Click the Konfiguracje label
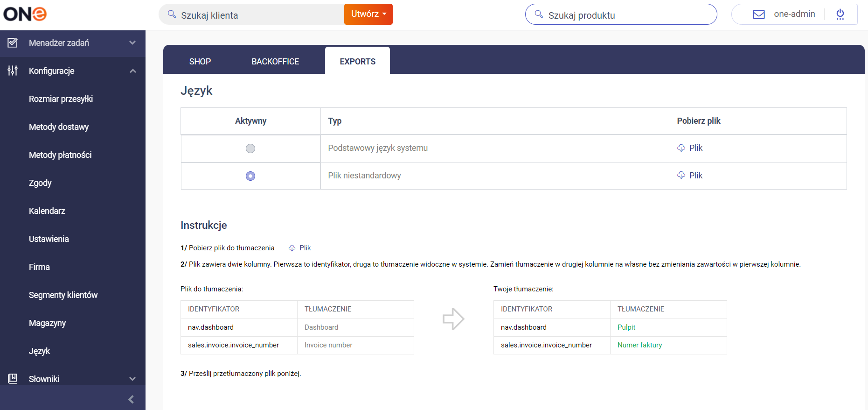The width and height of the screenshot is (868, 410). [x=51, y=71]
